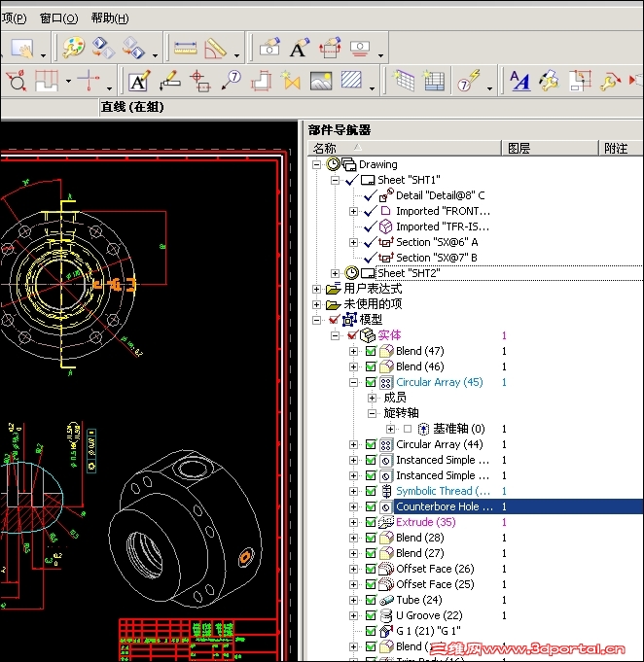Screen dimensions: 644x662
Task: Expand the Symbolic Thread feature node
Action: (354, 491)
